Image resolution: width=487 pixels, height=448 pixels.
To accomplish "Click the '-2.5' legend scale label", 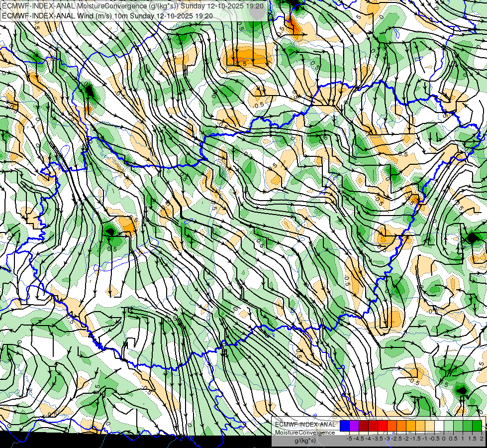I will click(396, 439).
